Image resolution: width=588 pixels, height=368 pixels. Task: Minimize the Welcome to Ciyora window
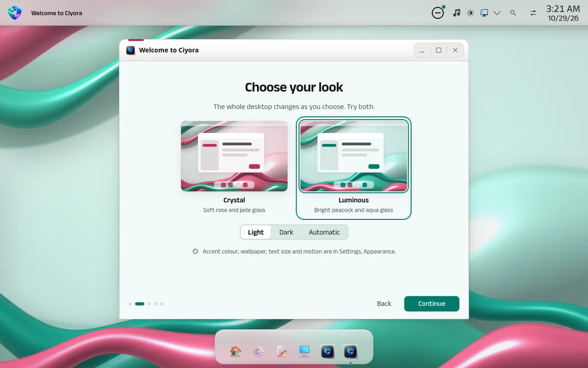pyautogui.click(x=422, y=50)
